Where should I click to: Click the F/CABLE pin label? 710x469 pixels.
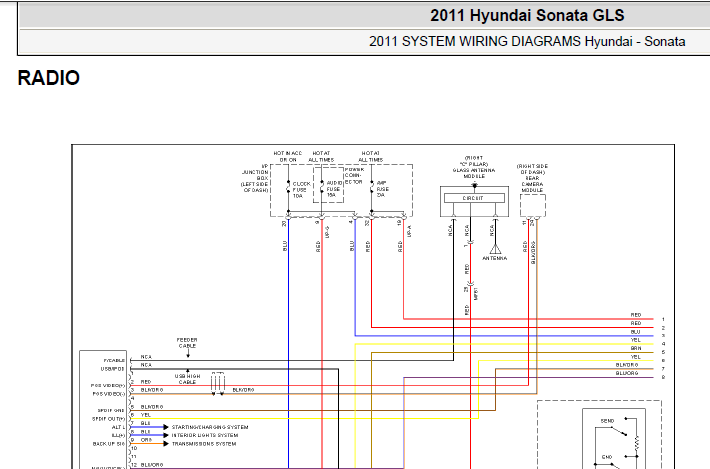pos(114,360)
